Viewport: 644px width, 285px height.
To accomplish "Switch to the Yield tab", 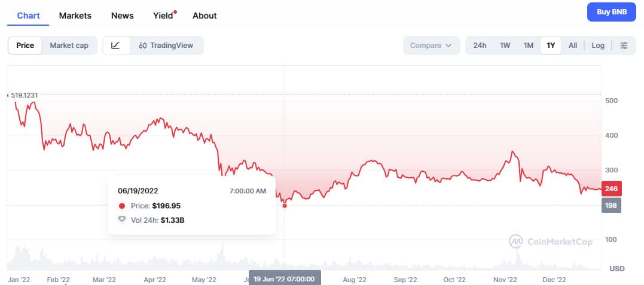I will coord(163,16).
